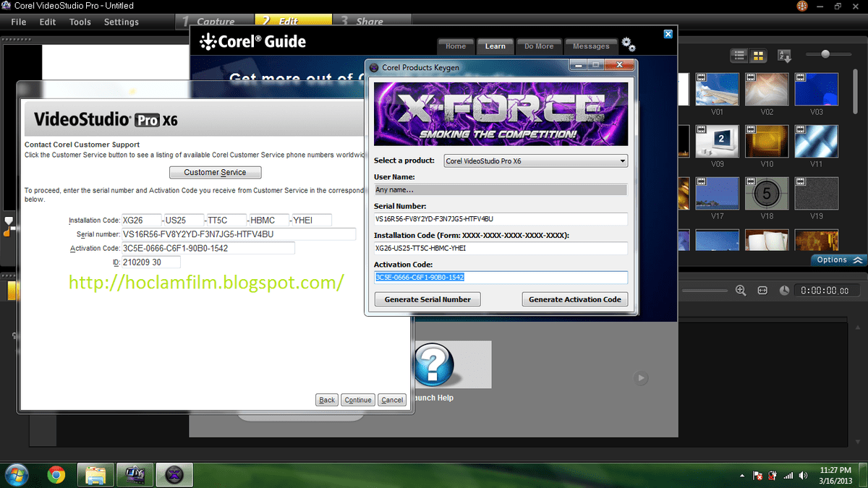868x488 pixels.
Task: Click the Generate Activation Code button
Action: coord(574,299)
